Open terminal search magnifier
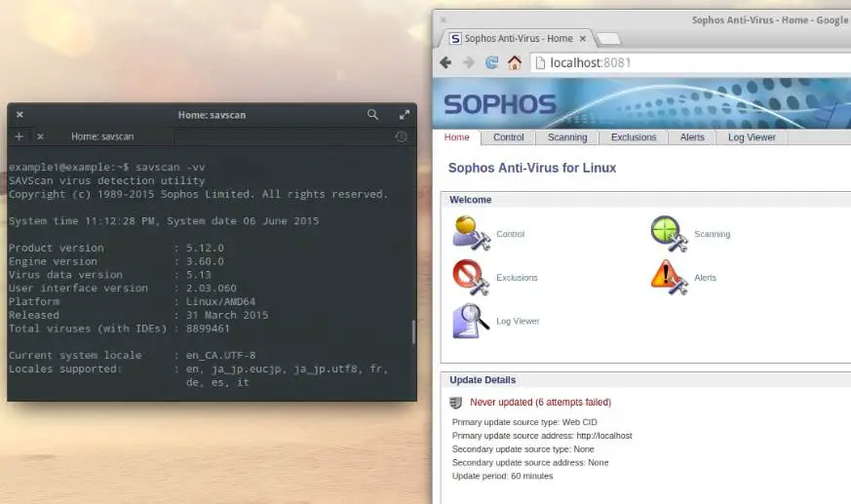 click(x=372, y=114)
